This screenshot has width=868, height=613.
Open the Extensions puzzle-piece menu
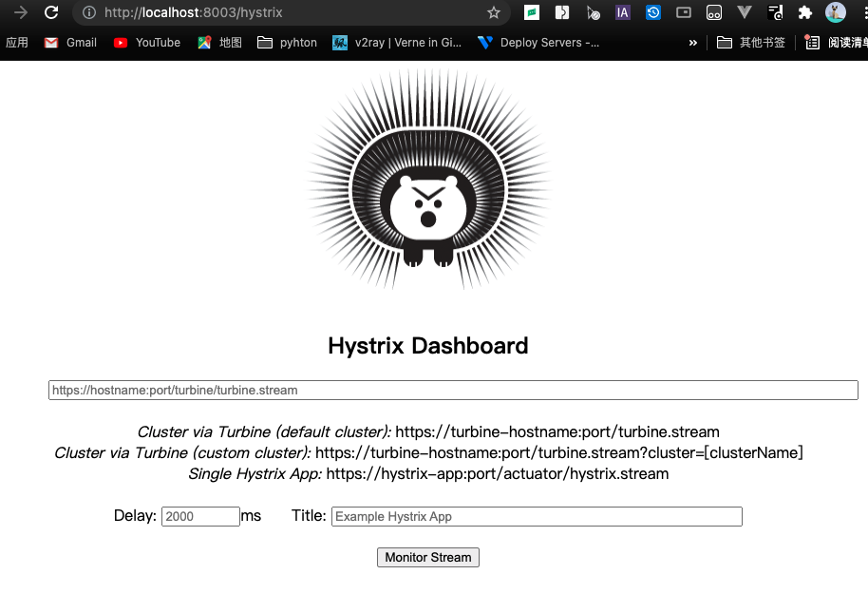click(x=805, y=12)
